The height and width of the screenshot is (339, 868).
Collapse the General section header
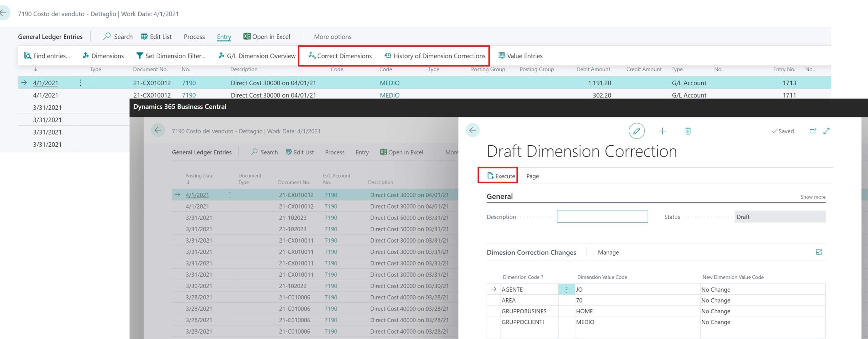pos(499,196)
